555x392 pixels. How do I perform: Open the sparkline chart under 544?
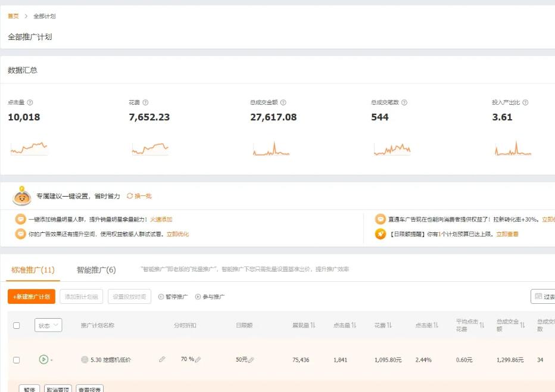(x=392, y=149)
